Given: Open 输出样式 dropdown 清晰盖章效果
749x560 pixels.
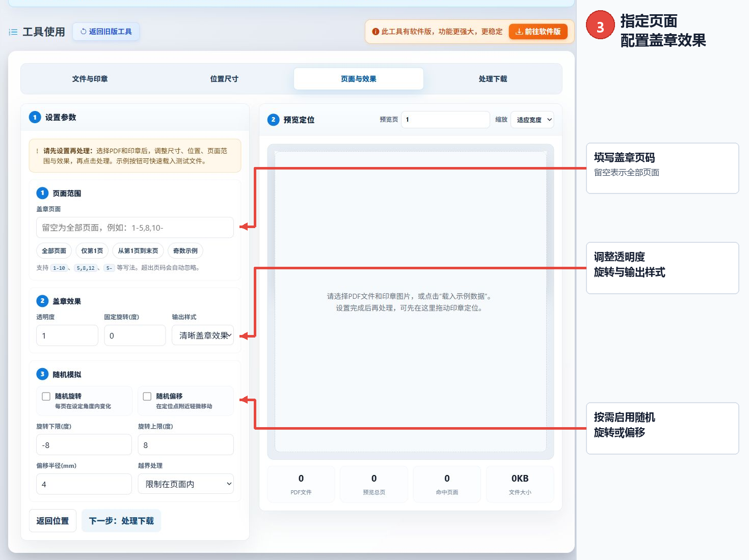Looking at the screenshot, I should coord(203,335).
